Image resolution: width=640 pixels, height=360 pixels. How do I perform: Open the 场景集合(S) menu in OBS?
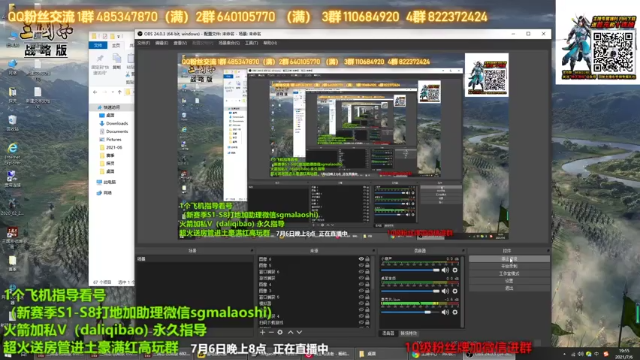coord(229,43)
